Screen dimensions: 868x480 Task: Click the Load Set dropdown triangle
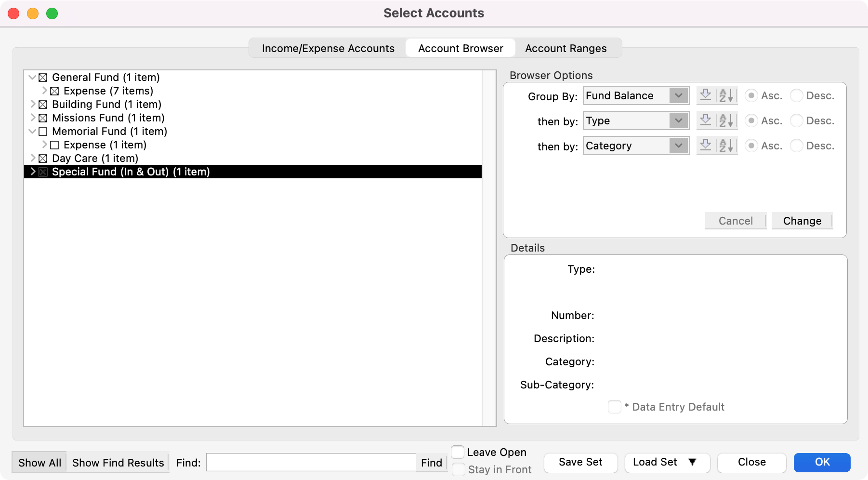point(692,462)
